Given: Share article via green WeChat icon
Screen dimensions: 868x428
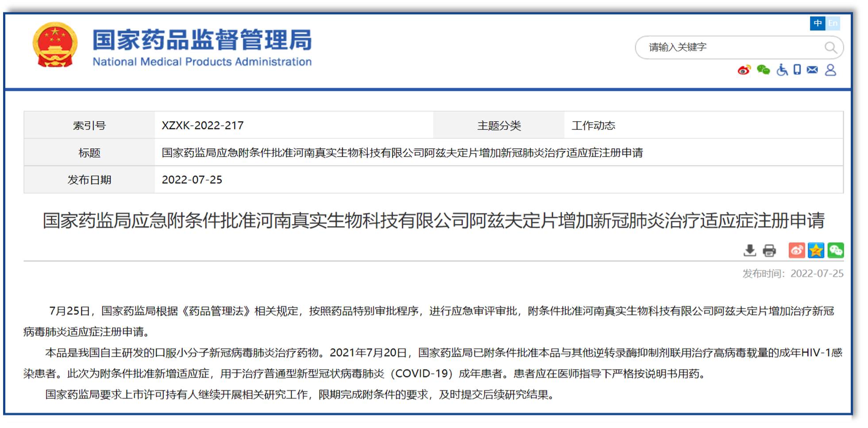Looking at the screenshot, I should [x=837, y=250].
